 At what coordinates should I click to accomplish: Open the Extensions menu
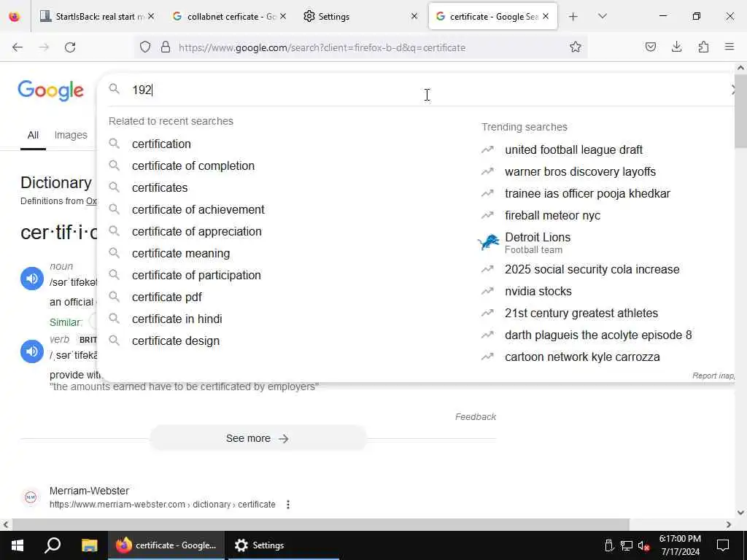(703, 47)
